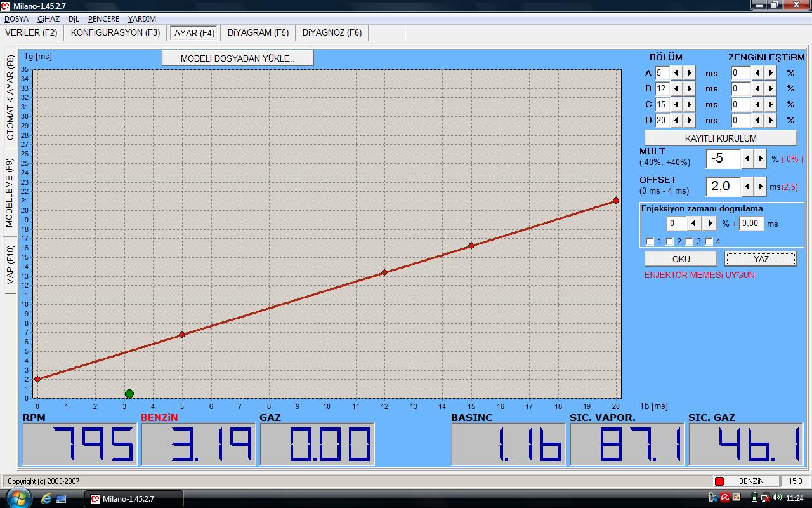Switch to VERİLER (F2) tab
The image size is (812, 508).
[31, 32]
